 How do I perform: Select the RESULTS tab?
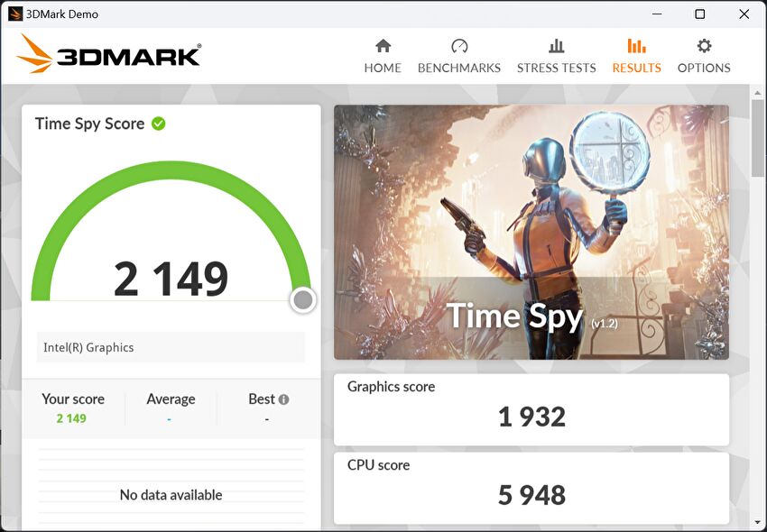coord(636,68)
